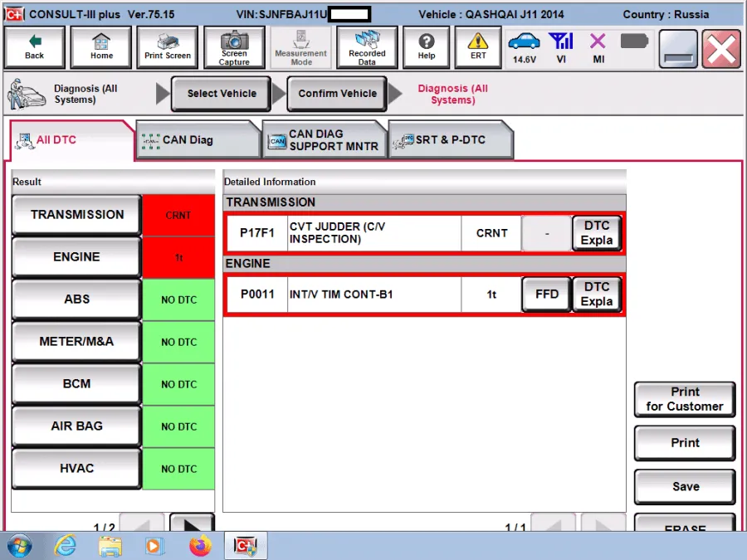Click the NO DTC status for ABS
Screen dimensions: 747x560
(x=178, y=300)
